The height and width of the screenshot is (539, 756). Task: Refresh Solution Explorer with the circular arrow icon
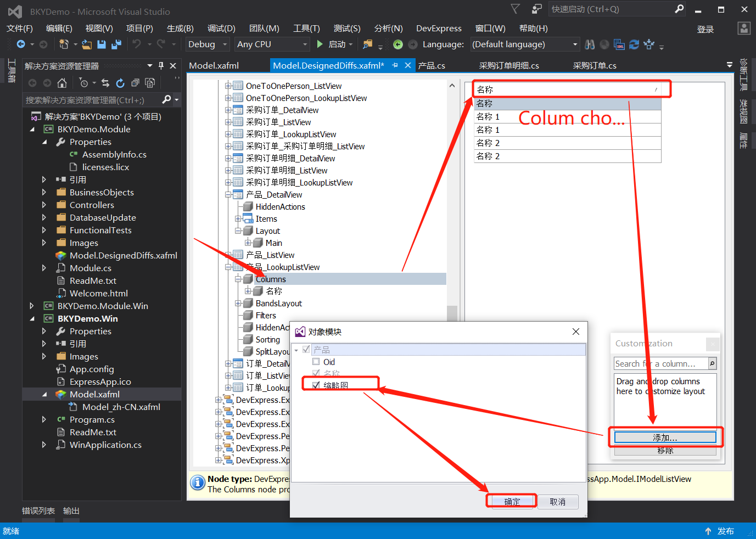click(x=120, y=83)
